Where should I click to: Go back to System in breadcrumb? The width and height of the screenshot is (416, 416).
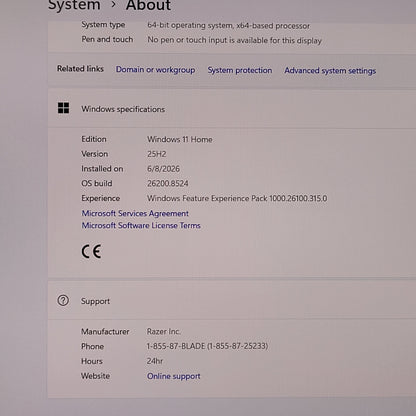click(74, 5)
